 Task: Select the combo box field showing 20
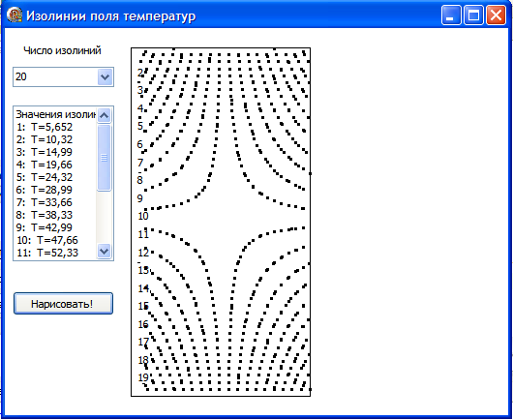tap(63, 77)
